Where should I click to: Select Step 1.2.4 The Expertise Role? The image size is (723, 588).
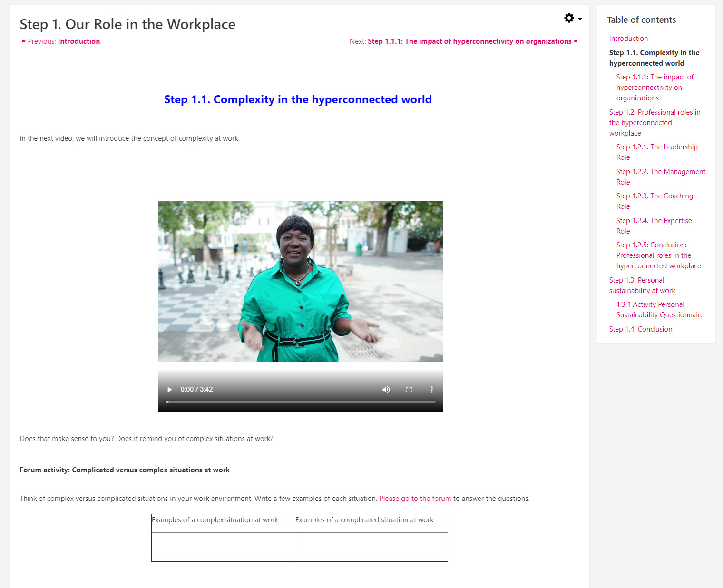(x=654, y=225)
